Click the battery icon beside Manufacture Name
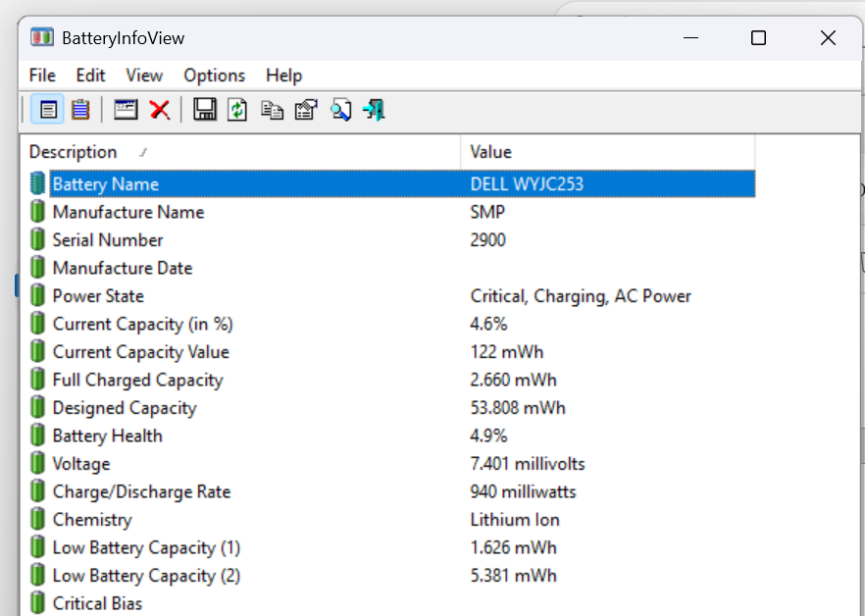Screen dimensions: 865x616 coord(37,212)
